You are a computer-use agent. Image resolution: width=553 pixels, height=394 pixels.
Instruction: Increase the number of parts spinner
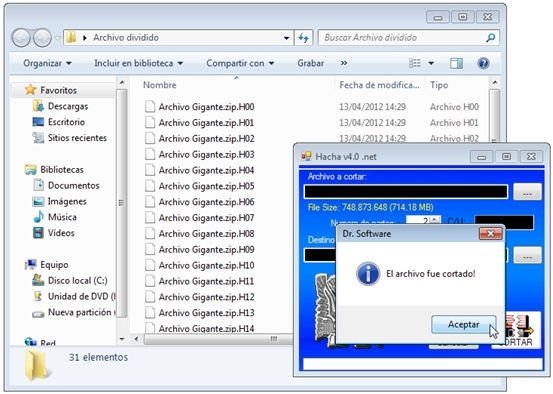pyautogui.click(x=435, y=219)
